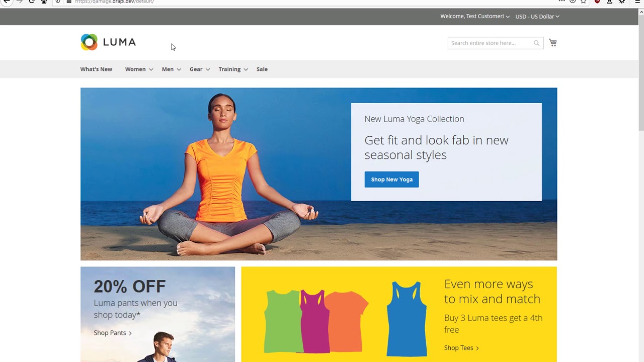Follow the Shop Tees link
Image resolution: width=644 pixels, height=362 pixels.
461,348
